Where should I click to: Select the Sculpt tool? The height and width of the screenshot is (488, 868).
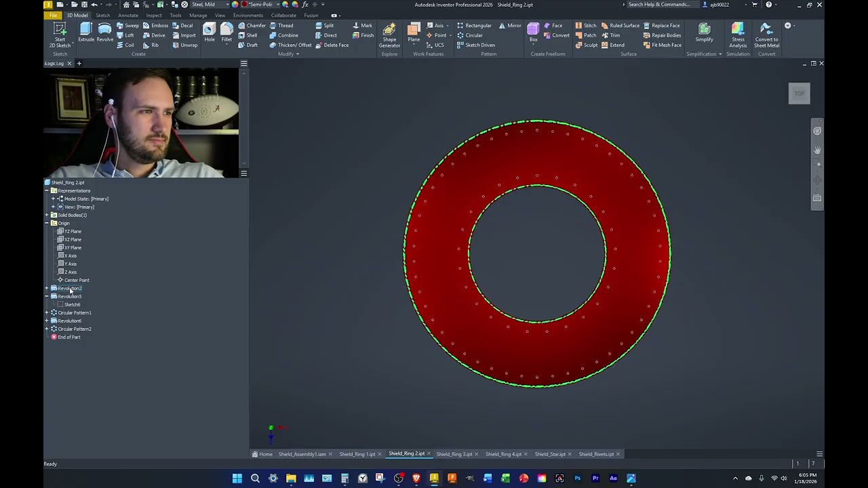[x=587, y=45]
